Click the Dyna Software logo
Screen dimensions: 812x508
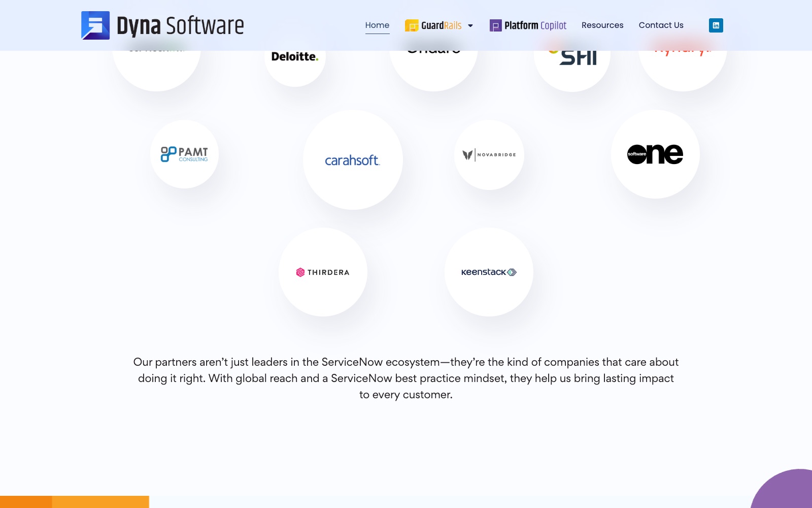[x=162, y=25]
